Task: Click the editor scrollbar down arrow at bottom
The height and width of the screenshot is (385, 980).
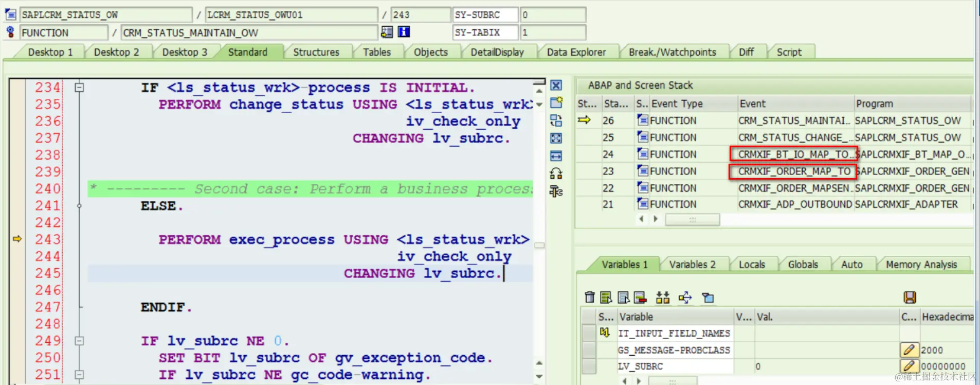Action: point(539,376)
